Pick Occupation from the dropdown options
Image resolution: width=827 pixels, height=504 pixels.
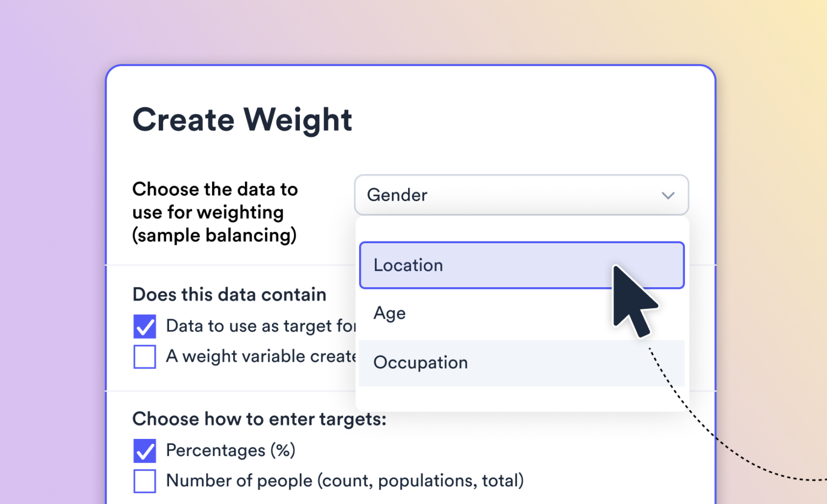(420, 363)
